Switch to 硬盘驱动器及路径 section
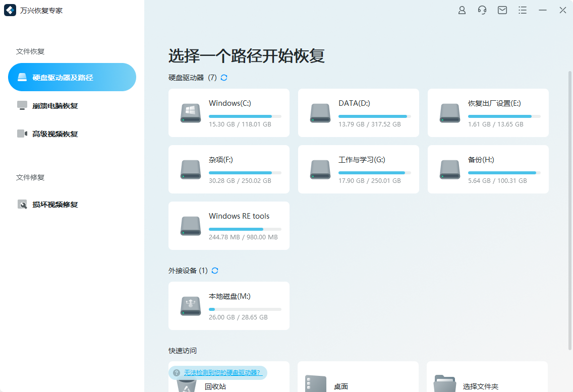The width and height of the screenshot is (573, 392). [x=72, y=77]
